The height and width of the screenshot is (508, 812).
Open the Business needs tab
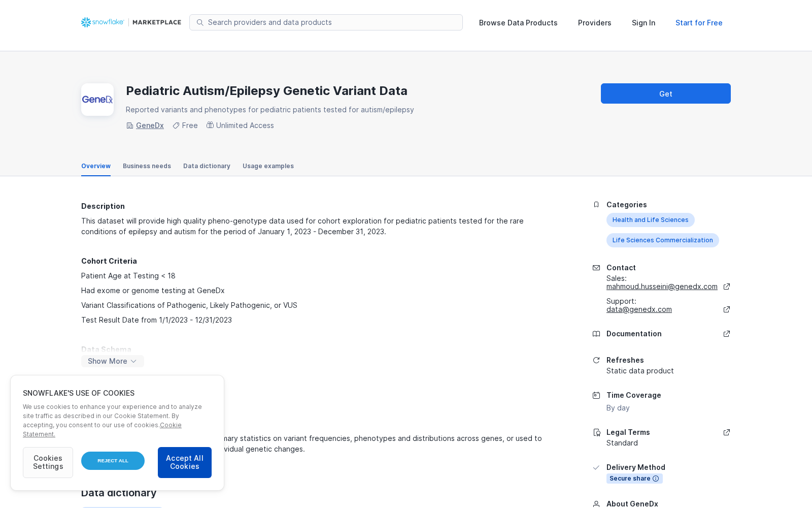point(147,166)
